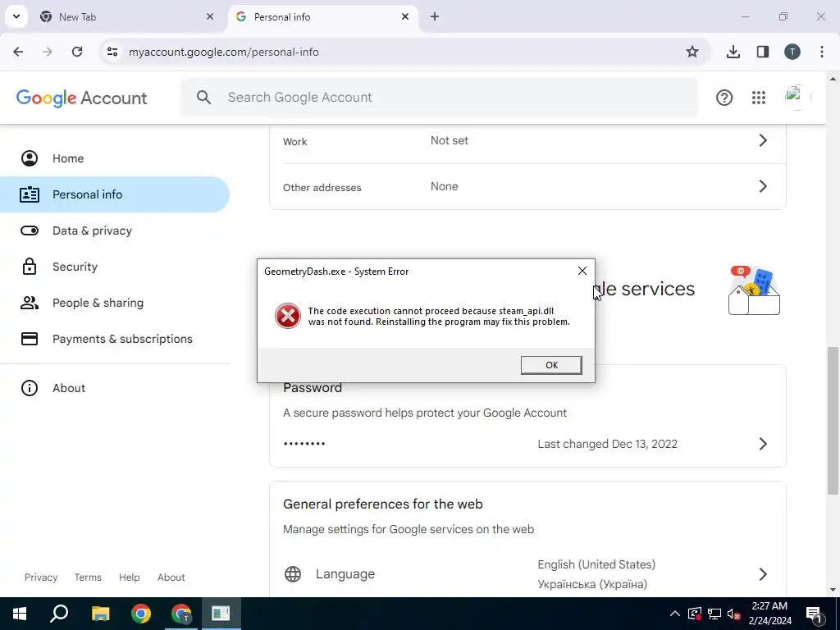Toggle Chrome side panel icon

[x=763, y=52]
